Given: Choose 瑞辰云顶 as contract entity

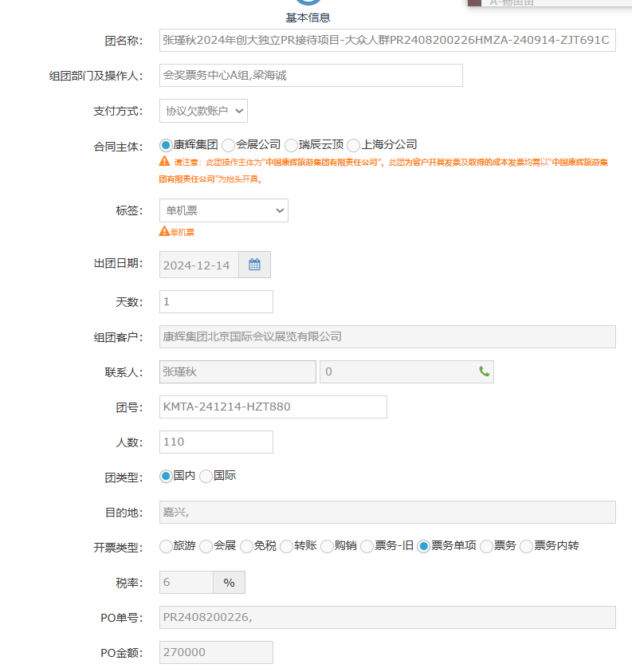Looking at the screenshot, I should 291,145.
